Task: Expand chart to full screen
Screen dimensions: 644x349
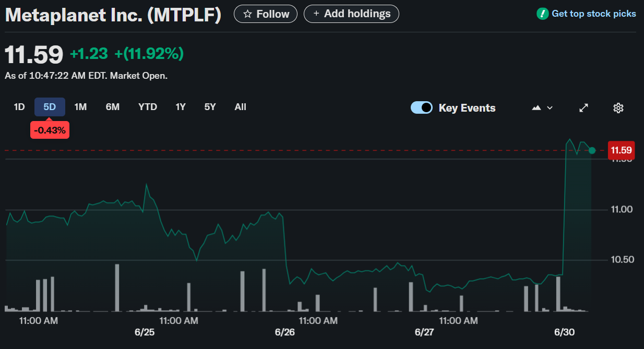Action: (584, 107)
